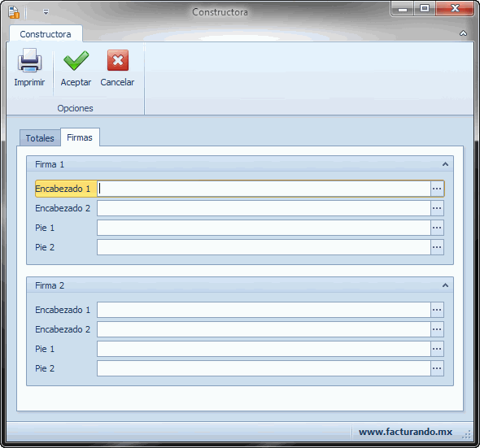Select the Constructora ribbon tab

click(46, 34)
